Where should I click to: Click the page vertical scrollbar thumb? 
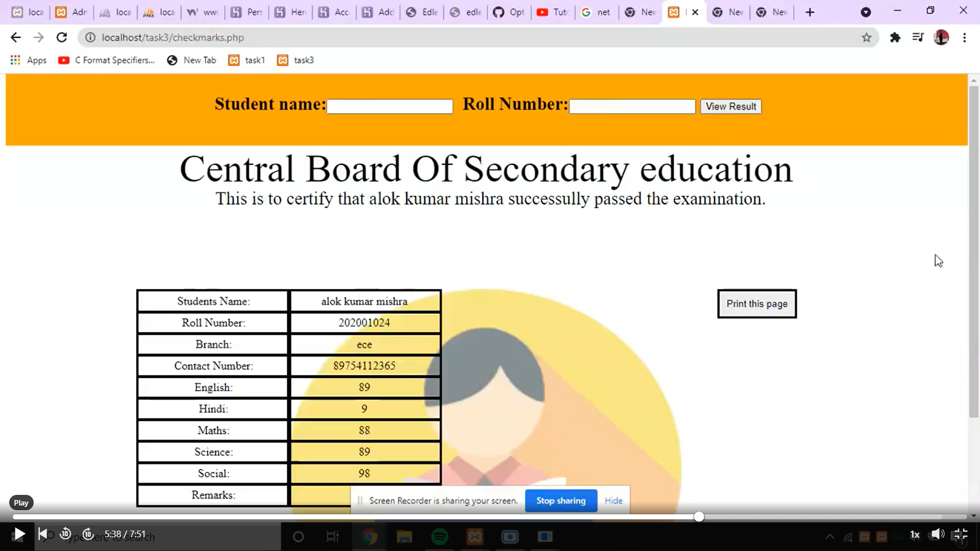tap(973, 252)
